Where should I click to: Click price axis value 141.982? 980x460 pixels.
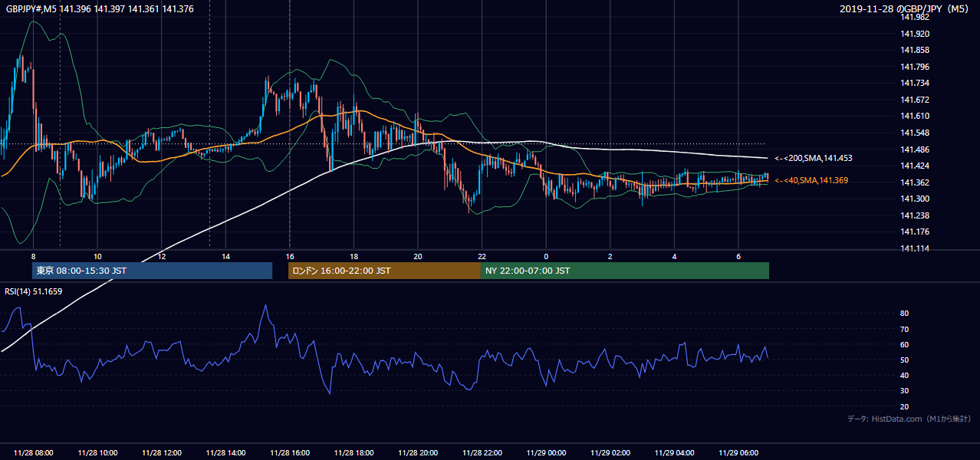pyautogui.click(x=915, y=17)
